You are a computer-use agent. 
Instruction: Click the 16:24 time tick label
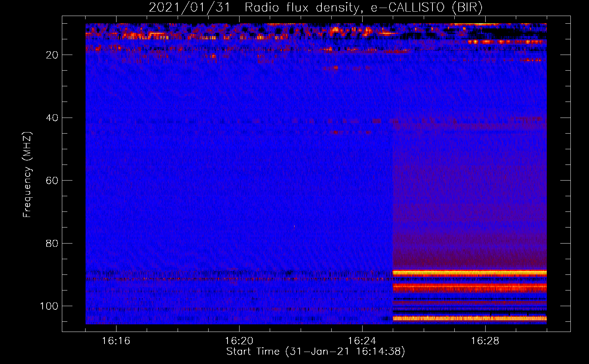pos(362,341)
